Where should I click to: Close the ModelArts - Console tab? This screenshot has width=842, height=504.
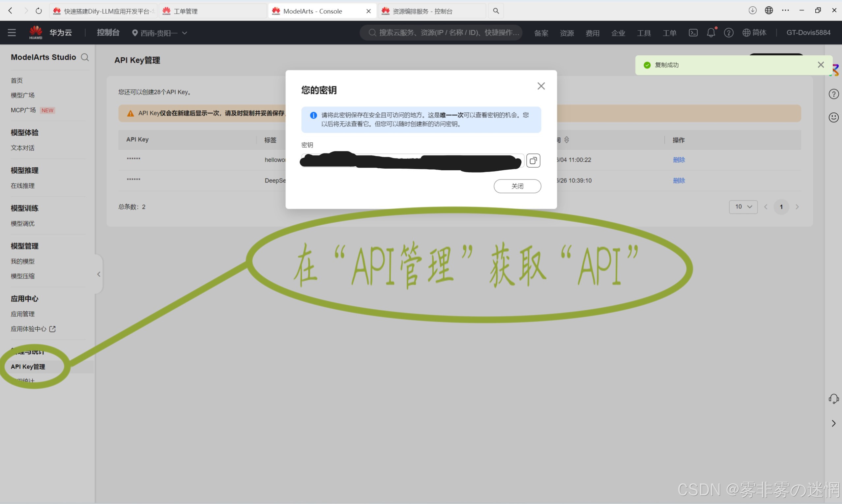click(368, 11)
